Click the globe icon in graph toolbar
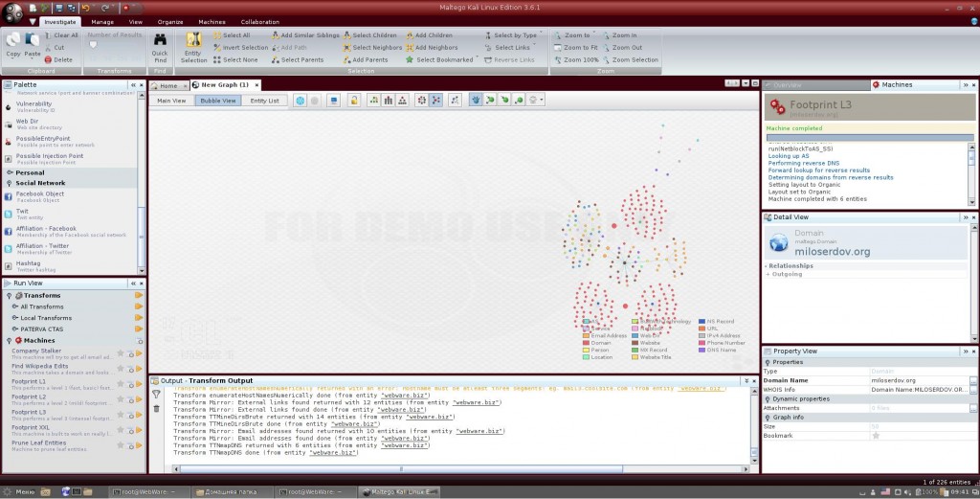This screenshot has width=980, height=499. pos(300,100)
